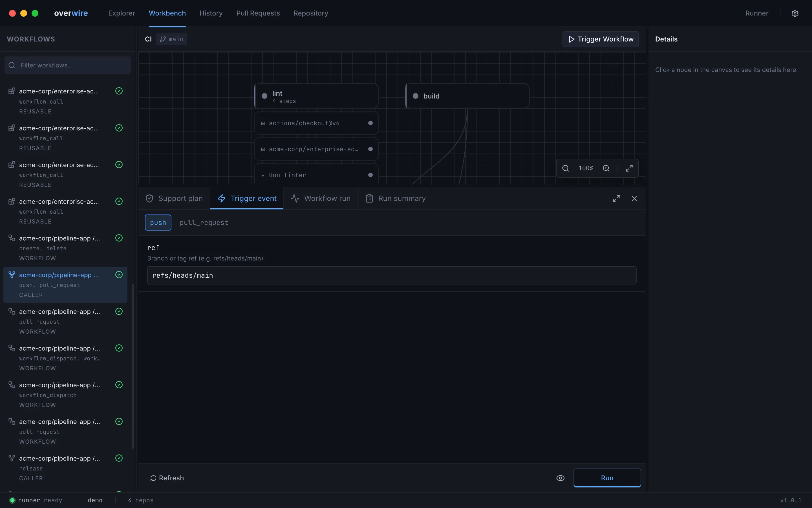Open the main branch selector
812x508 pixels.
tap(171, 39)
